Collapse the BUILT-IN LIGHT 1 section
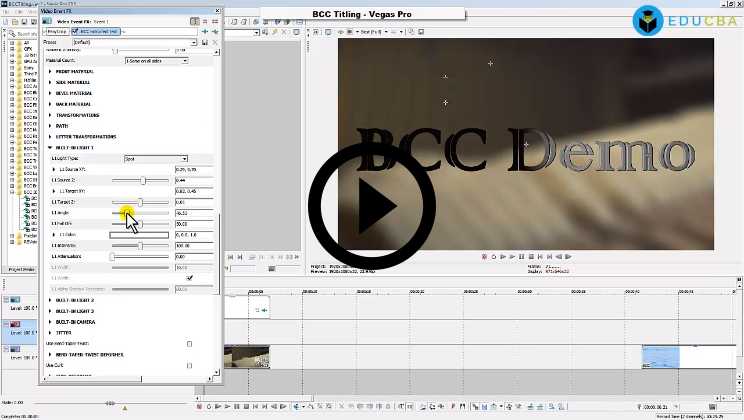This screenshot has height=420, width=744. tap(51, 147)
